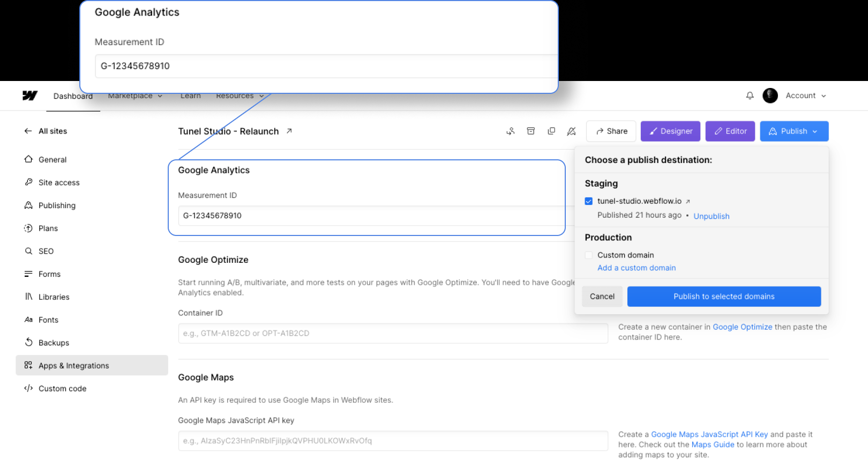Open Publishing settings rocket icon

(x=28, y=205)
